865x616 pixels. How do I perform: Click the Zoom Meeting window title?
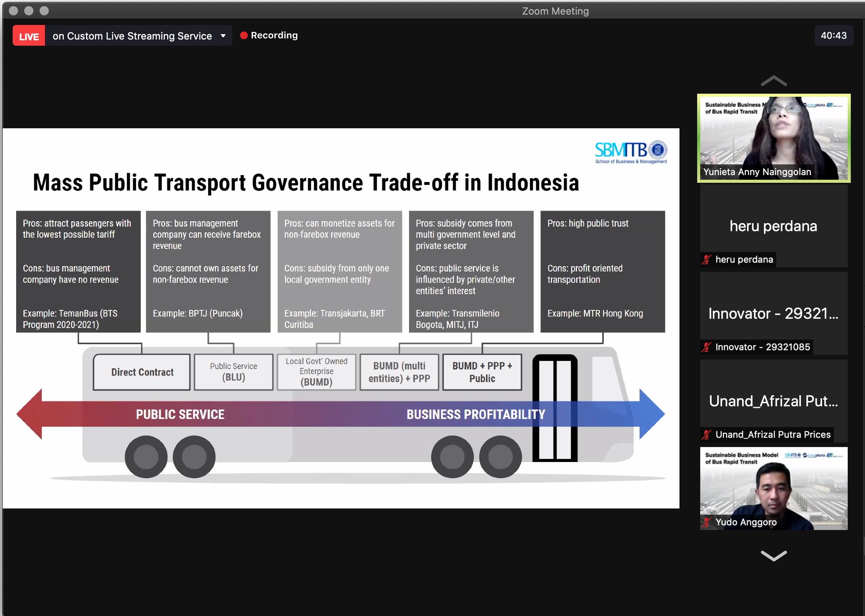555,11
